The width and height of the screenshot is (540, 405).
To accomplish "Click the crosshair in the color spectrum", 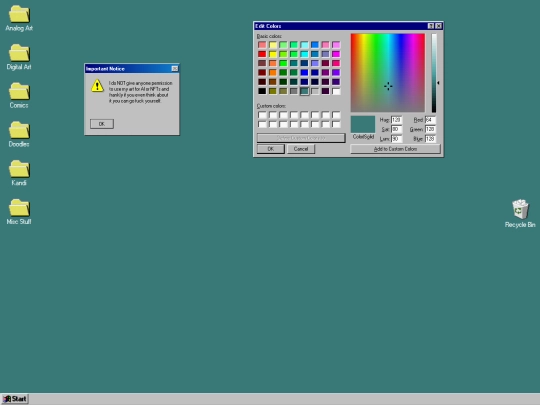I will pyautogui.click(x=388, y=86).
